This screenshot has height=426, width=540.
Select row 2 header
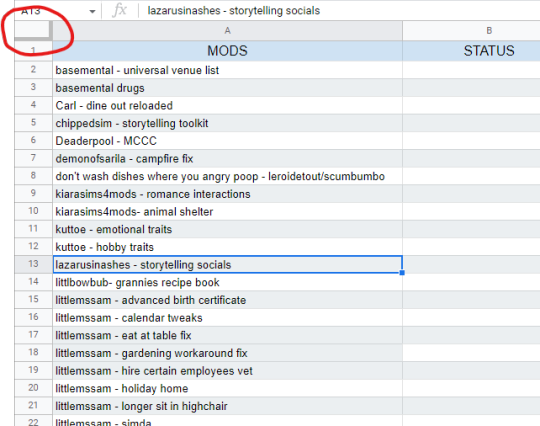(33, 70)
